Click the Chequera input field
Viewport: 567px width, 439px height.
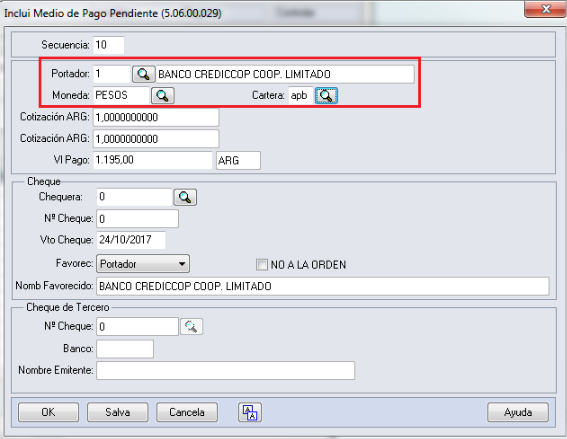[x=134, y=197]
